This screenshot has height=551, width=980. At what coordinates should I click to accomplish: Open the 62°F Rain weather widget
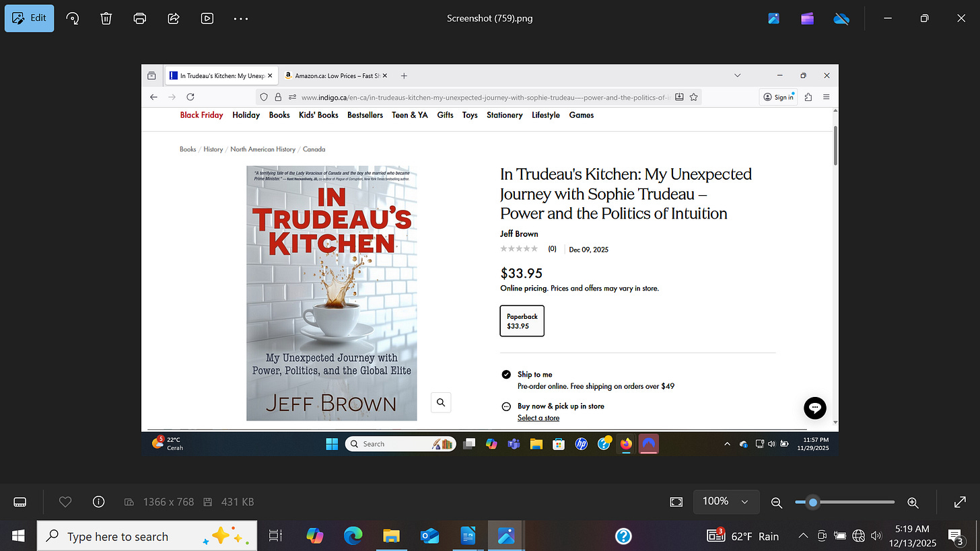[743, 536]
